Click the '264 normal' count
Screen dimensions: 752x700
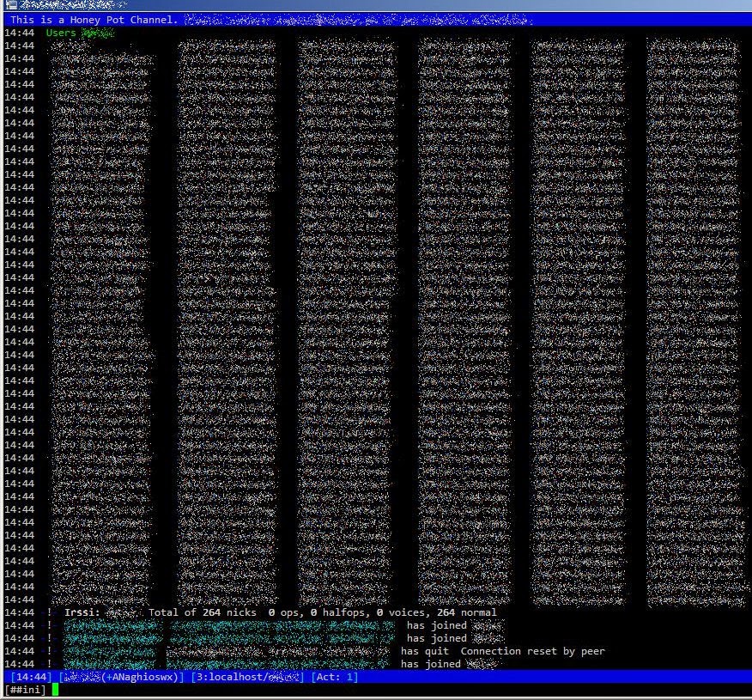coord(467,612)
